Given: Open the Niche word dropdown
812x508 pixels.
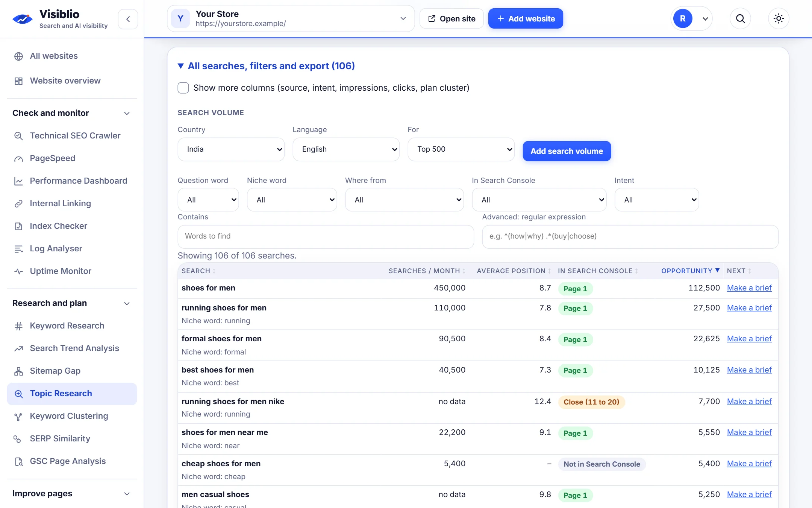Looking at the screenshot, I should pyautogui.click(x=292, y=200).
